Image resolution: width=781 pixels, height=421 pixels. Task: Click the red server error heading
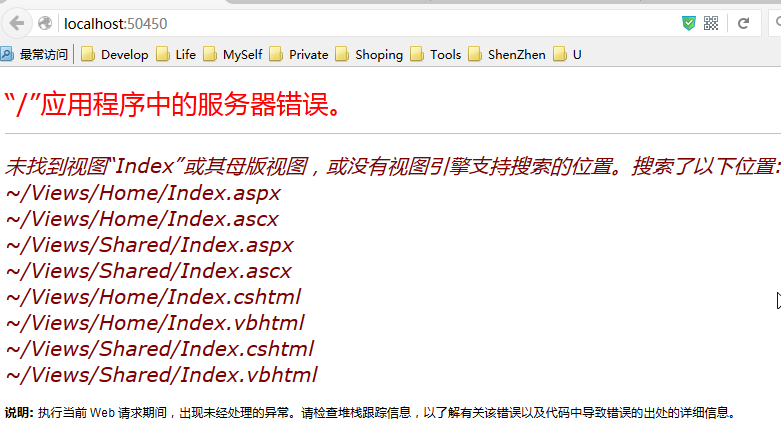[172, 104]
